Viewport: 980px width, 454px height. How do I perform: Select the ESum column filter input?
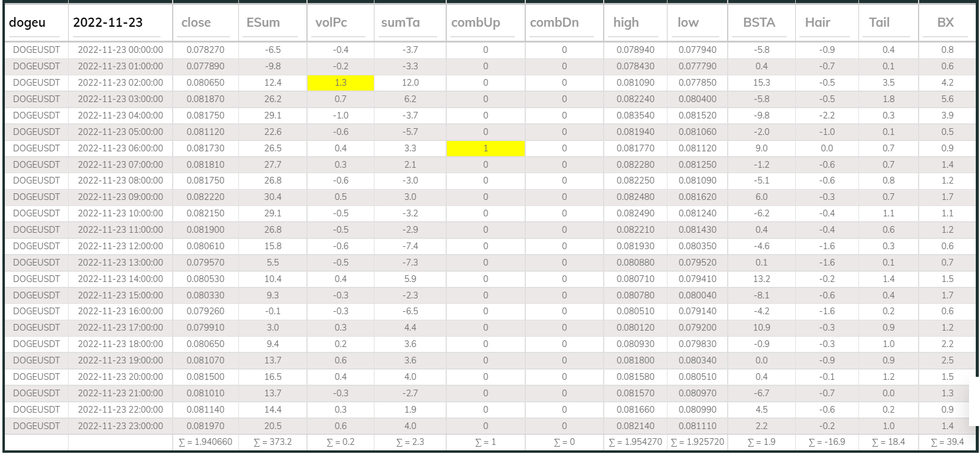(272, 23)
